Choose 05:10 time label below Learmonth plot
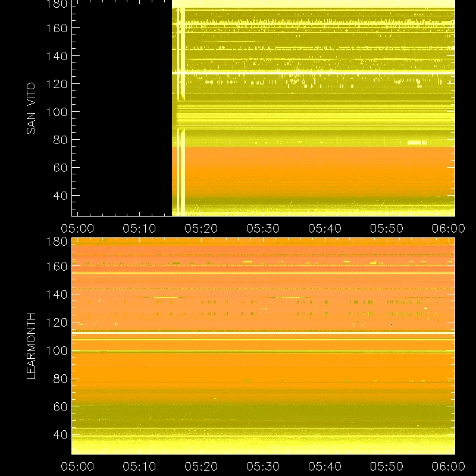The height and width of the screenshot is (476, 476). coord(139,466)
